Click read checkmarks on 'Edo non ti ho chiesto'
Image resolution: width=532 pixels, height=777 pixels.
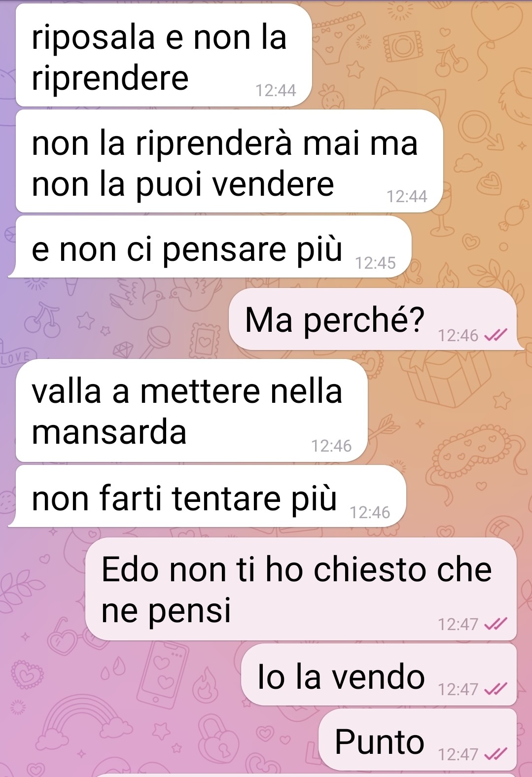pos(495,624)
